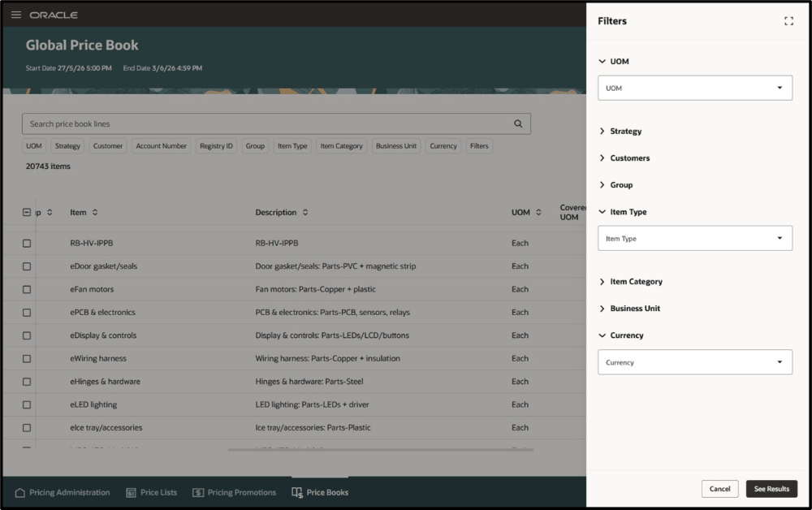Viewport: 812px width, 510px height.
Task: Click 'Hinges & hardware: Parts-Steel' description
Action: click(309, 382)
